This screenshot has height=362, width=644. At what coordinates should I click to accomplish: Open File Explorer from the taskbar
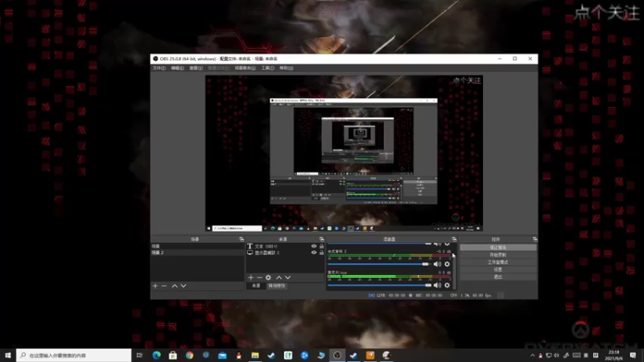(255, 355)
